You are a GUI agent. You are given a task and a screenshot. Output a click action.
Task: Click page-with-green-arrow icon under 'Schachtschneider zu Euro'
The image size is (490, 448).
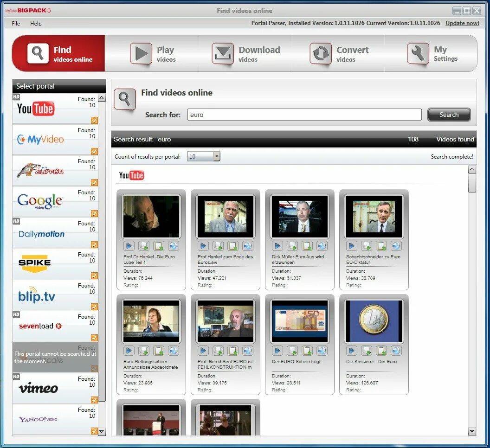(x=367, y=246)
